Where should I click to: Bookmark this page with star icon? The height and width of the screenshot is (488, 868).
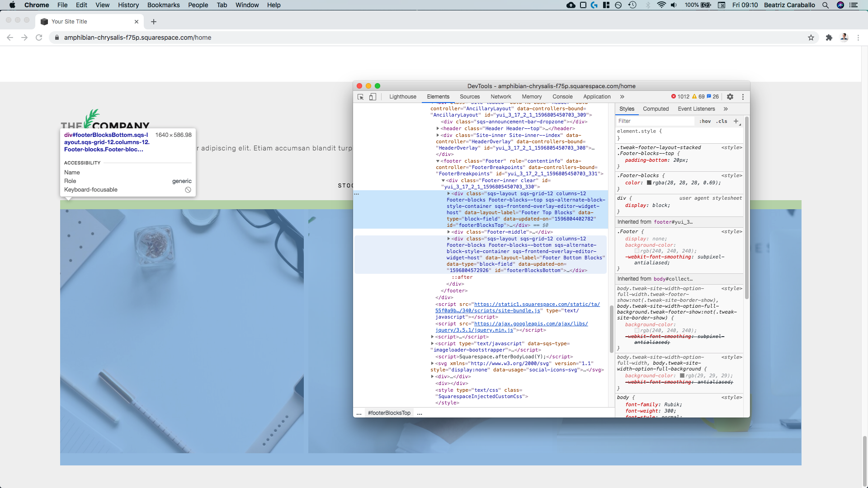(x=811, y=38)
